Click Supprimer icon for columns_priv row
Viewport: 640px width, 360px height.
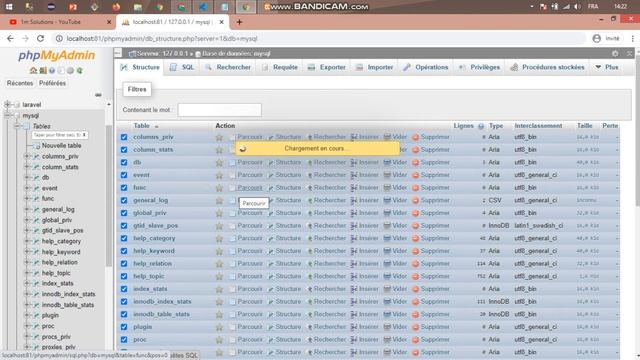[x=416, y=137]
